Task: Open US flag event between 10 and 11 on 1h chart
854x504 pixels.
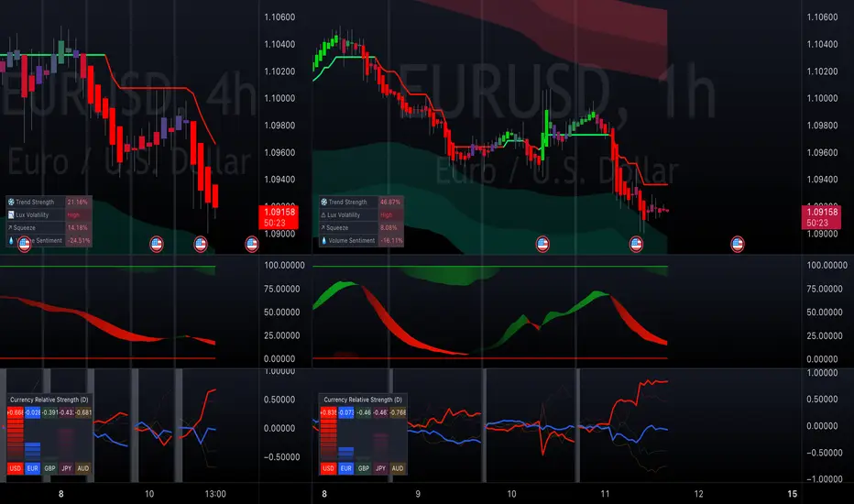Action: 542,244
